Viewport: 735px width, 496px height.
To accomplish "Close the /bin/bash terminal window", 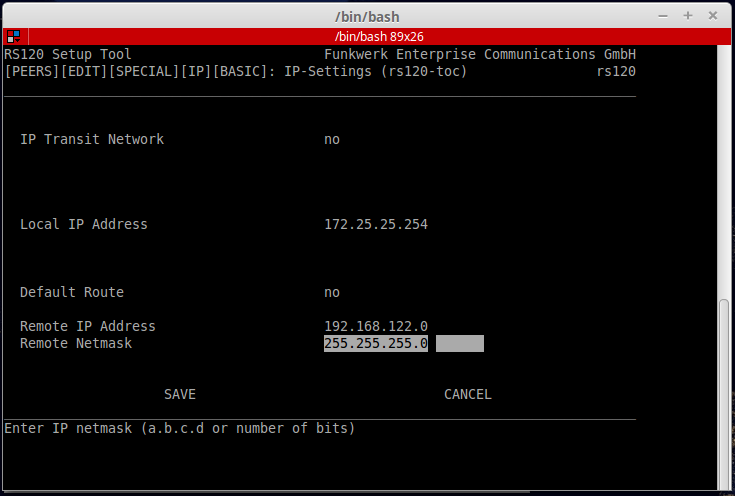I will pos(713,15).
